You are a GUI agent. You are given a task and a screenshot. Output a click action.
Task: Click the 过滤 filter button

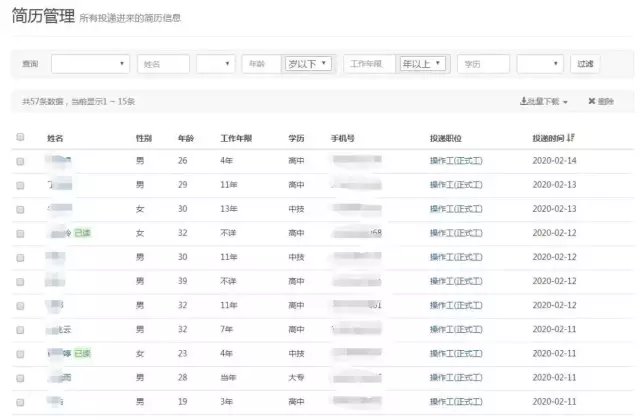[x=585, y=64]
